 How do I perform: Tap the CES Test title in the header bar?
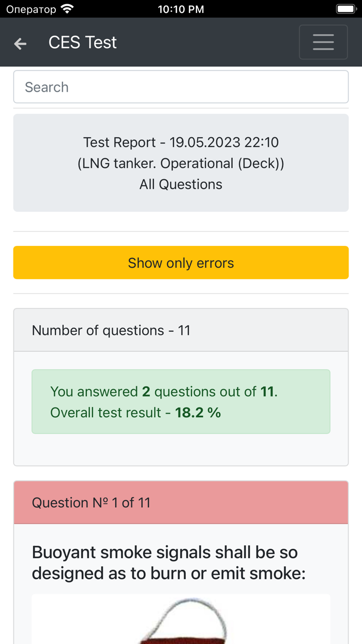[x=82, y=42]
